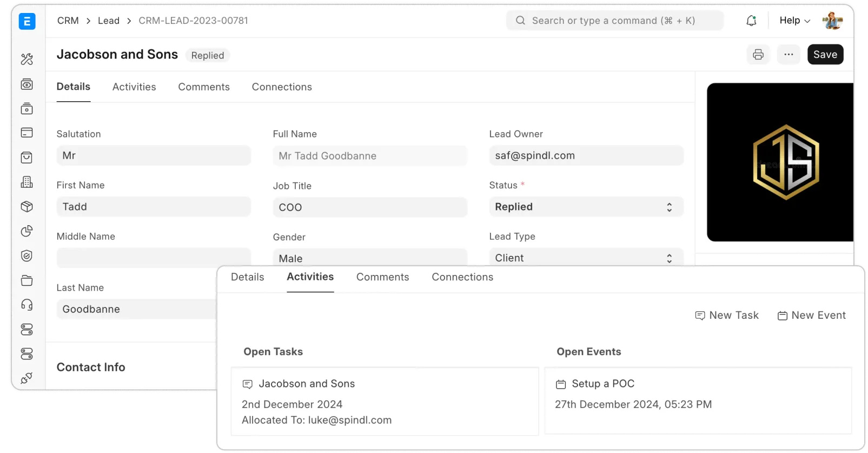The image size is (868, 453).
Task: Open the shopping bag sidebar icon
Action: point(26,157)
